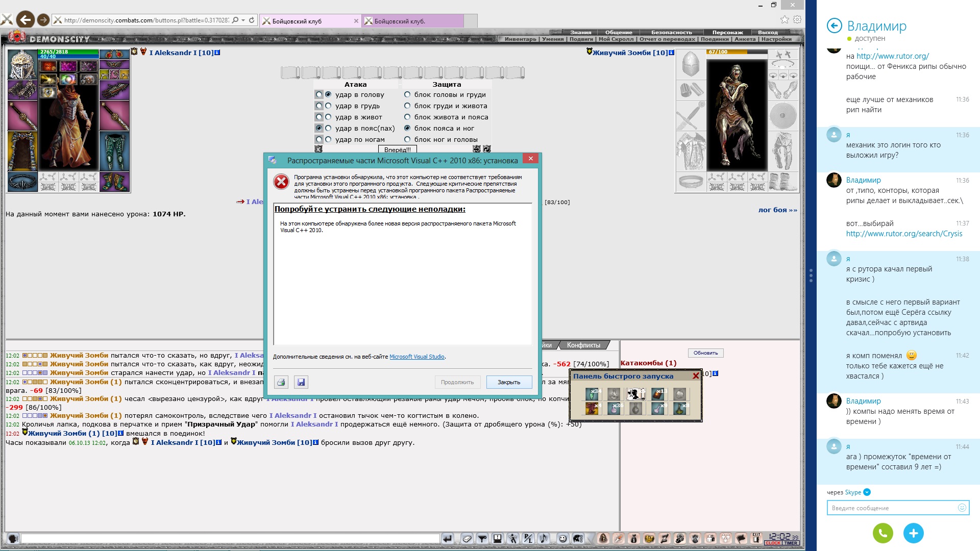The image size is (980, 551).
Task: Click the flag icon in bottom bar
Action: click(741, 538)
